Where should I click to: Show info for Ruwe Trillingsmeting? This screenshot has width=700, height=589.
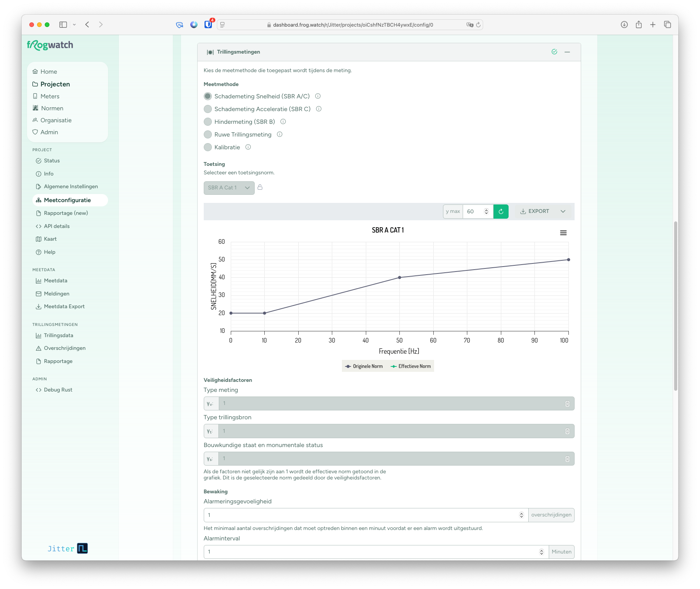tap(280, 134)
